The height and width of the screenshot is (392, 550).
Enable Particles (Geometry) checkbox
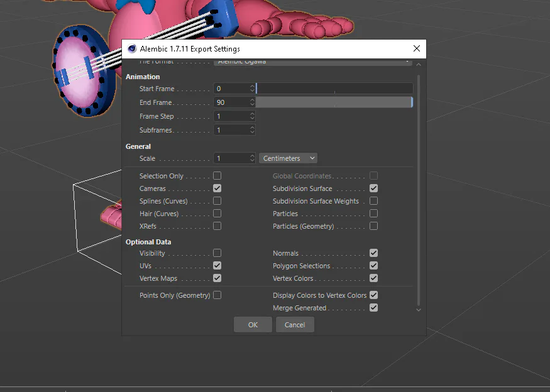click(373, 226)
